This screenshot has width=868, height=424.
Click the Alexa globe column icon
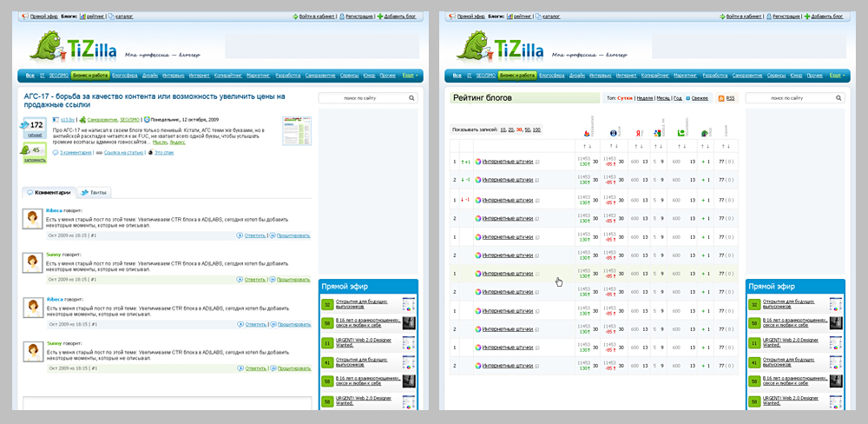613,133
